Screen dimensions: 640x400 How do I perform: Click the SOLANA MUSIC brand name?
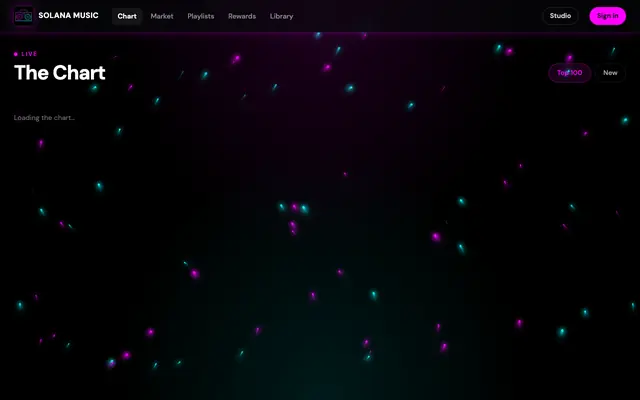coord(68,16)
